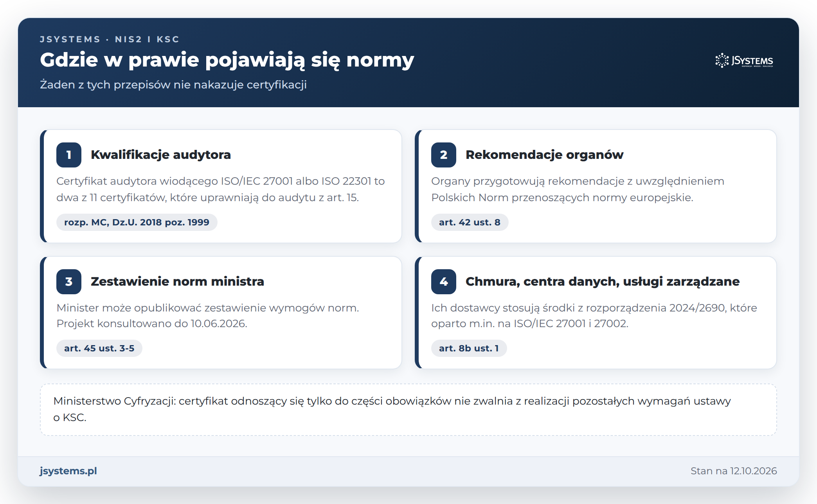Click description starting 'Organy przygotowują rekomendacje'
This screenshot has width=817, height=504.
pyautogui.click(x=578, y=189)
